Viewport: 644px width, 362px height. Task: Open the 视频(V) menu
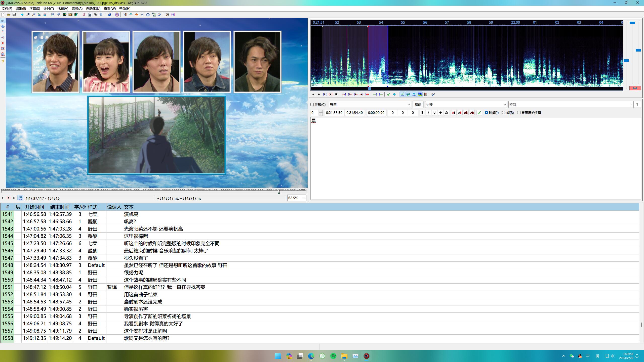point(63,9)
